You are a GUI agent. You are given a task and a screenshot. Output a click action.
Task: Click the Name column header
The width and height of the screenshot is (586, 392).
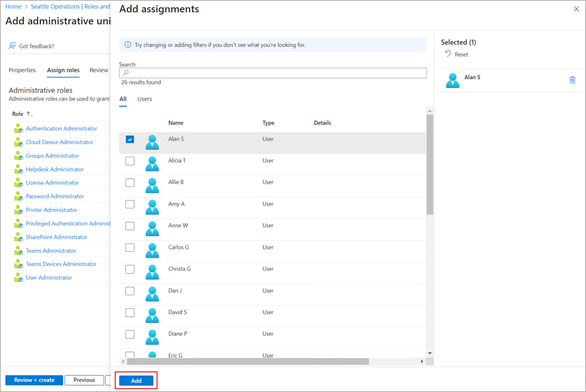point(176,123)
